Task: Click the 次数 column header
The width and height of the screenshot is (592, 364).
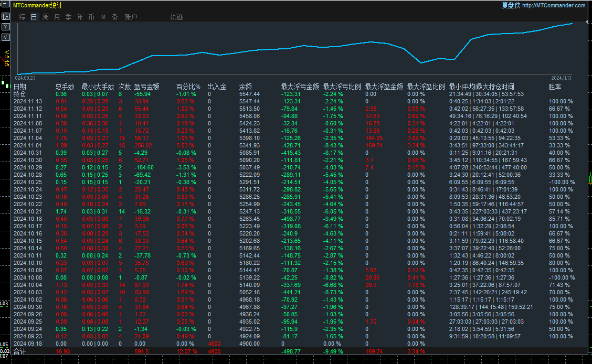Action: 124,87
